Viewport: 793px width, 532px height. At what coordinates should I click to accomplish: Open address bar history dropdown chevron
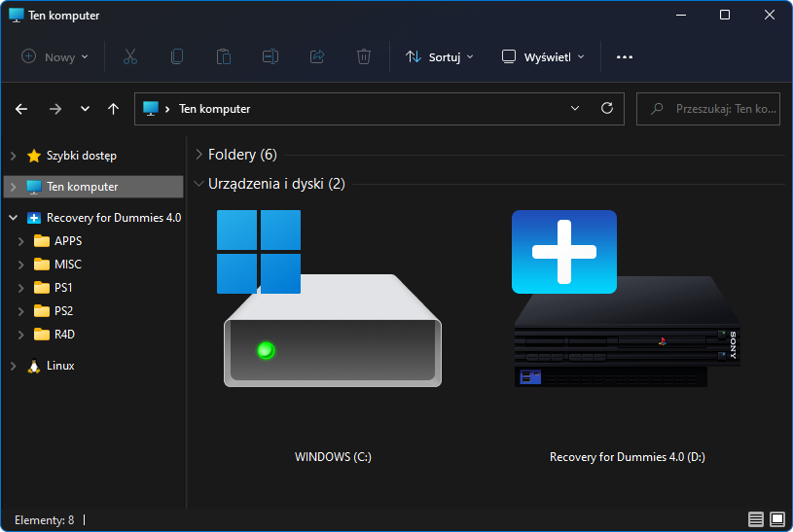(575, 108)
